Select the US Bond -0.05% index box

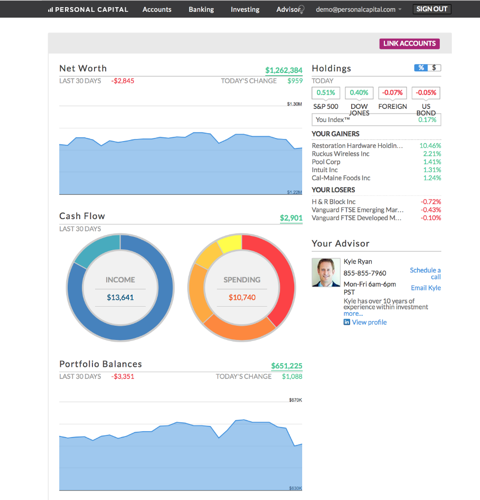coord(426,93)
